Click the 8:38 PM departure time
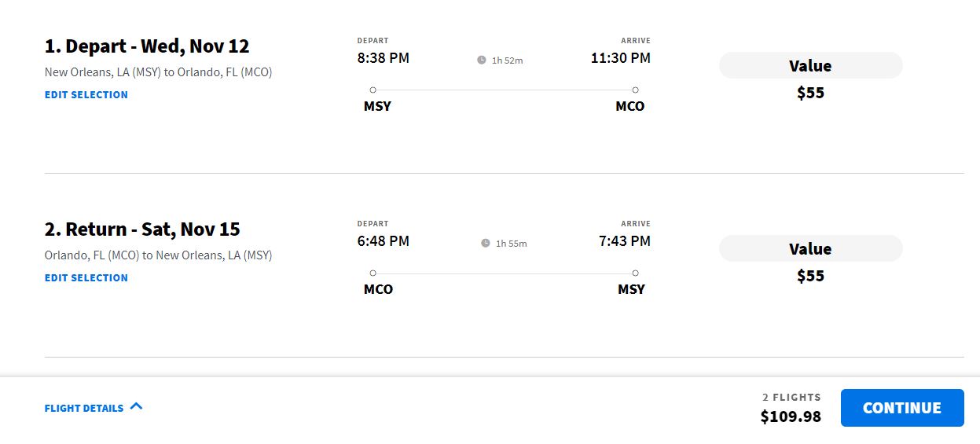Screen dimensions: 980x444 tap(383, 58)
